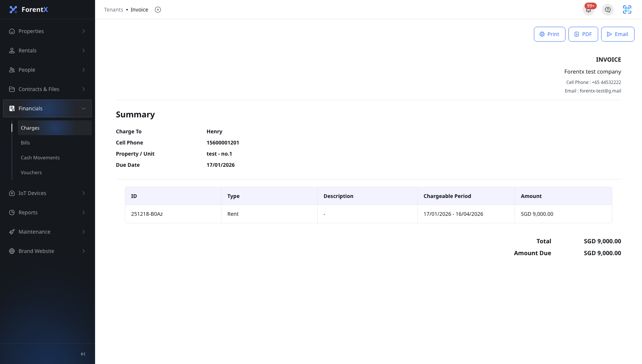Image resolution: width=642 pixels, height=364 pixels.
Task: Click the People group icon
Action: click(12, 70)
